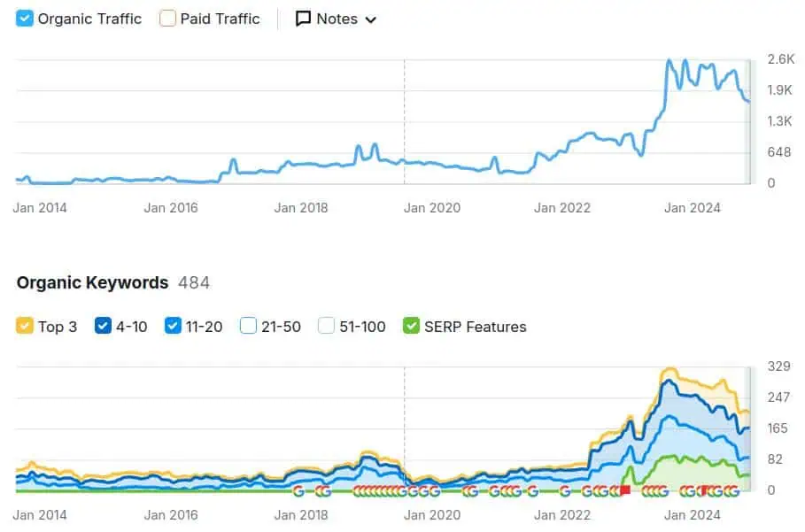
Task: Toggle the SERP Features checkbox
Action: coord(411,326)
